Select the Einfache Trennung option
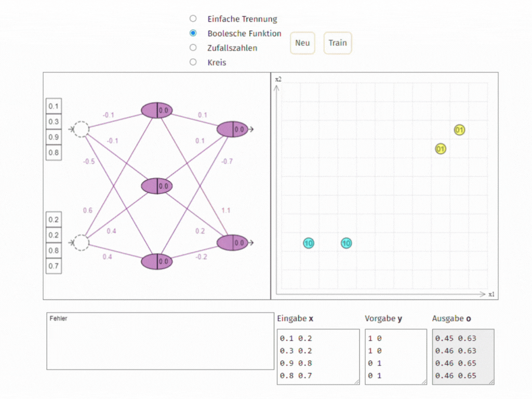532x399 pixels. tap(193, 18)
